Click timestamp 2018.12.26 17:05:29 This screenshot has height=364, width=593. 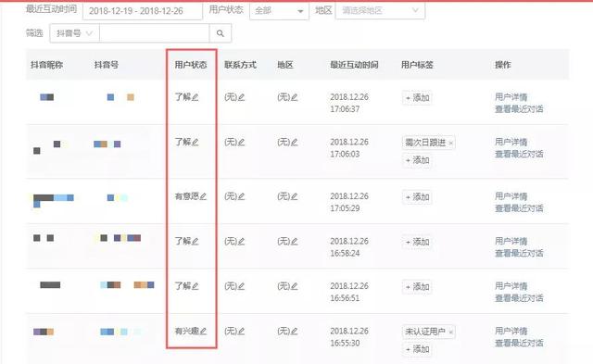point(349,202)
